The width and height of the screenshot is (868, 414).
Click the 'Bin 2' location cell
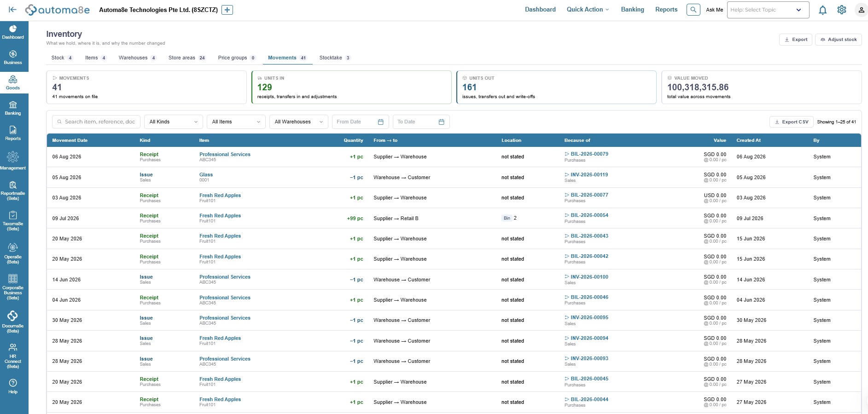click(x=509, y=218)
